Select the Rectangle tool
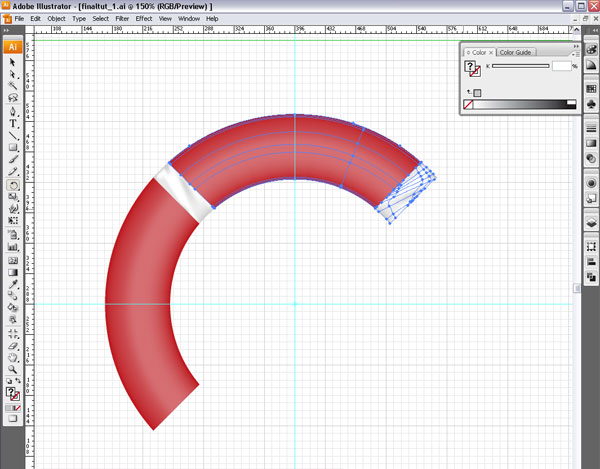The width and height of the screenshot is (600, 469). (x=13, y=147)
